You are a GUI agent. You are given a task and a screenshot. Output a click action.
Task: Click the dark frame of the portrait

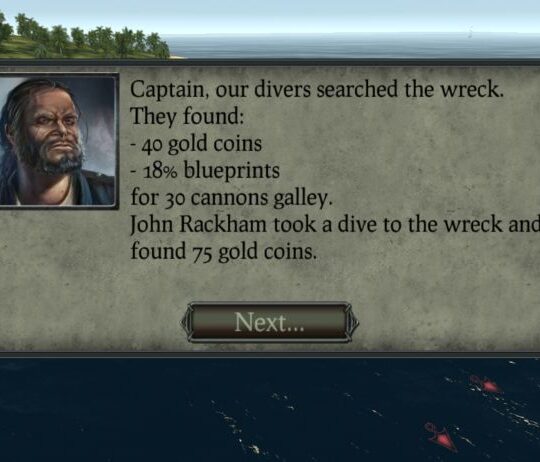tap(117, 141)
